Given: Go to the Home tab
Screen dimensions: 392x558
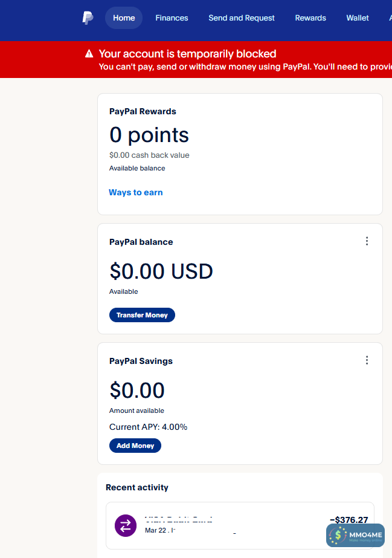Looking at the screenshot, I should (124, 18).
